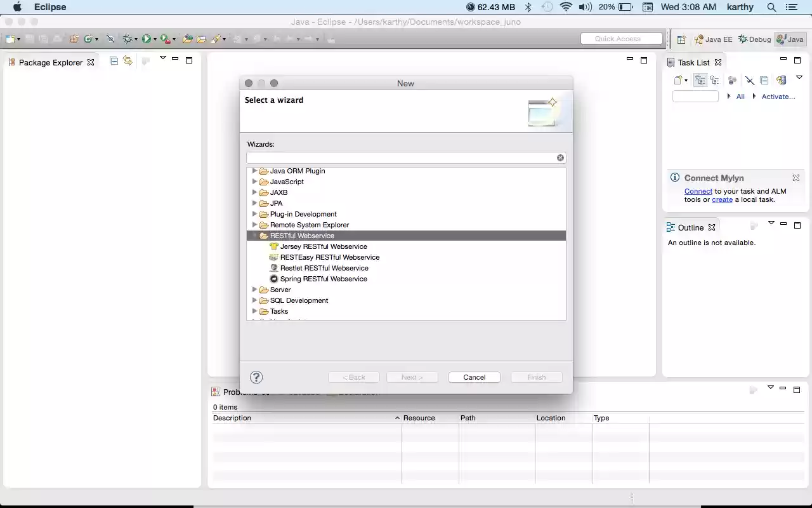Click the New Task icon in Task List

click(678, 80)
